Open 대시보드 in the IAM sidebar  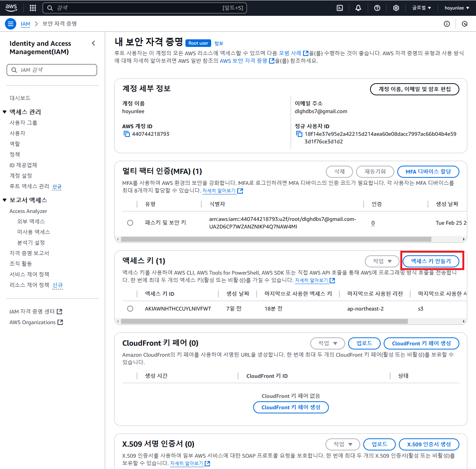[x=20, y=98]
